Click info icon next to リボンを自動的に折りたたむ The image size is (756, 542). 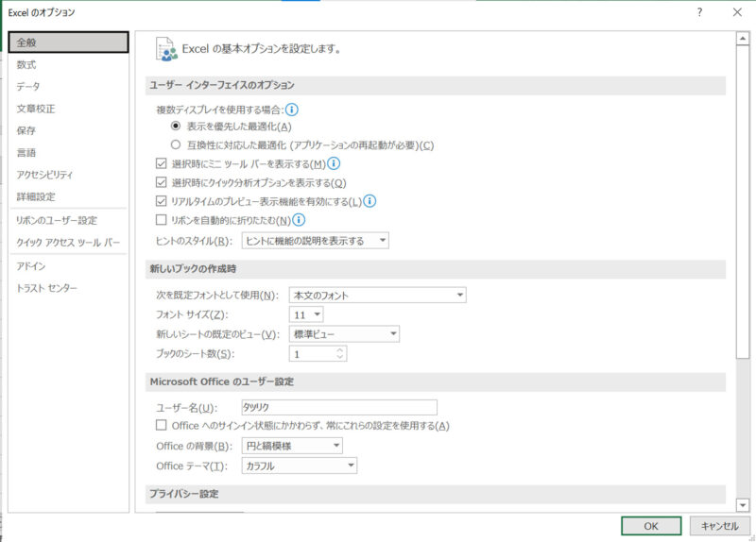point(299,220)
